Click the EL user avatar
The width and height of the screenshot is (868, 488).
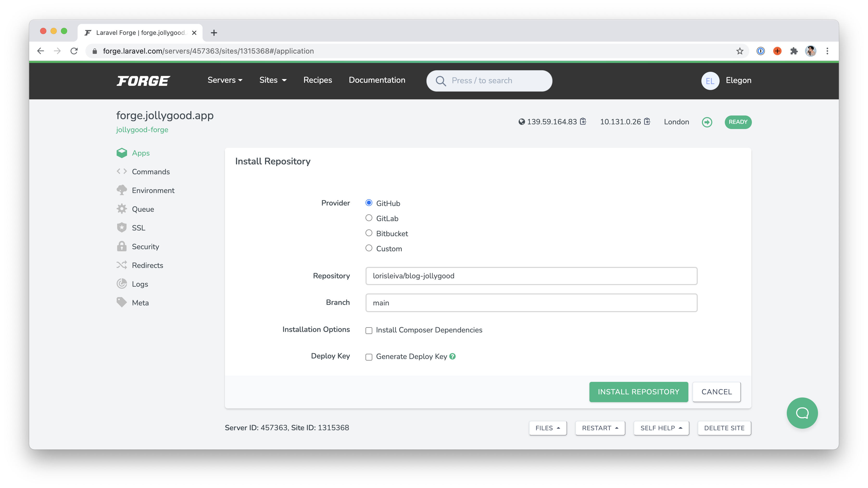710,81
